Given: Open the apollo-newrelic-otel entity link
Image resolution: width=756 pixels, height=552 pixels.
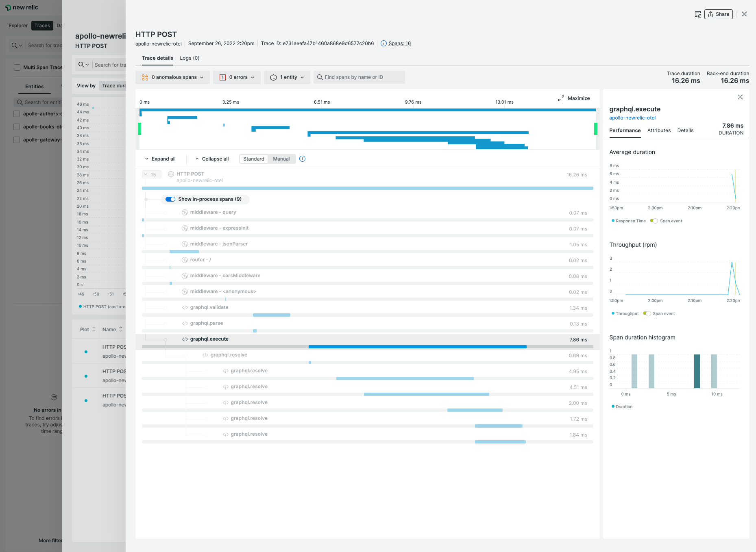Looking at the screenshot, I should [x=632, y=118].
